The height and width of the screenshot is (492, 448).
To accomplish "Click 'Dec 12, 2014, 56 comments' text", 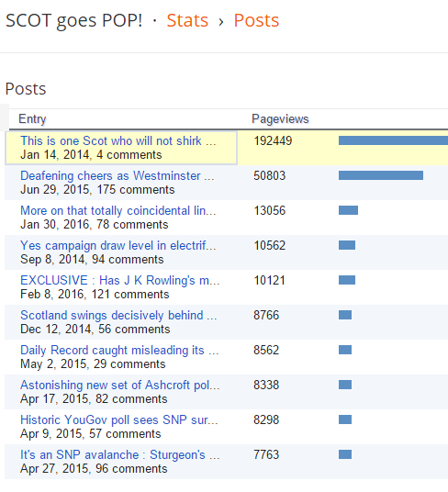I will tap(95, 330).
